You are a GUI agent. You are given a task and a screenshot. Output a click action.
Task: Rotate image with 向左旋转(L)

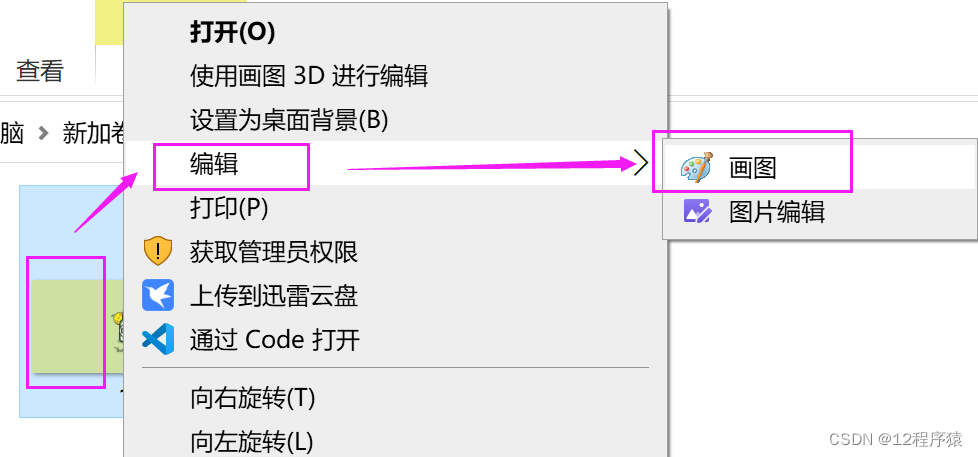pyautogui.click(x=251, y=441)
